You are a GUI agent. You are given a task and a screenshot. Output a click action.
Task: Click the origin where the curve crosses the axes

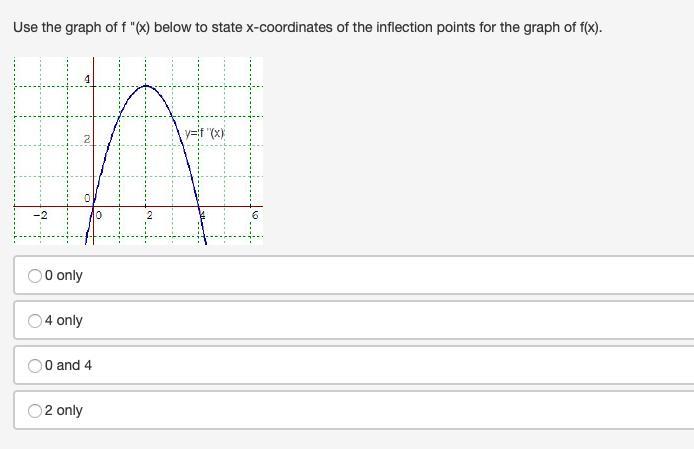[x=93, y=206]
